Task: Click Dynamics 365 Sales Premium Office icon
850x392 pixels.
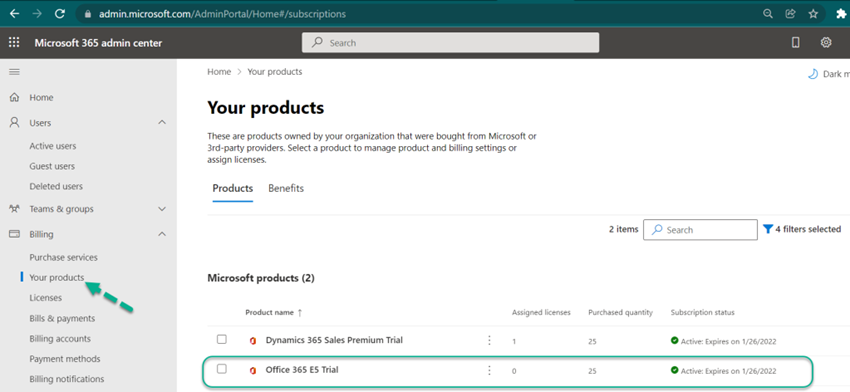Action: click(253, 340)
